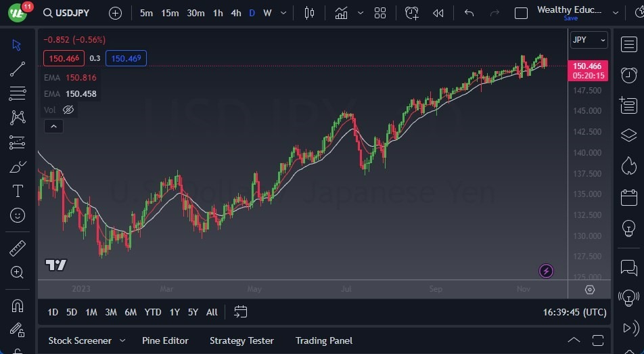This screenshot has height=354, width=644.
Task: Expand the manage layouts dropdown arrow
Action: [x=616, y=13]
